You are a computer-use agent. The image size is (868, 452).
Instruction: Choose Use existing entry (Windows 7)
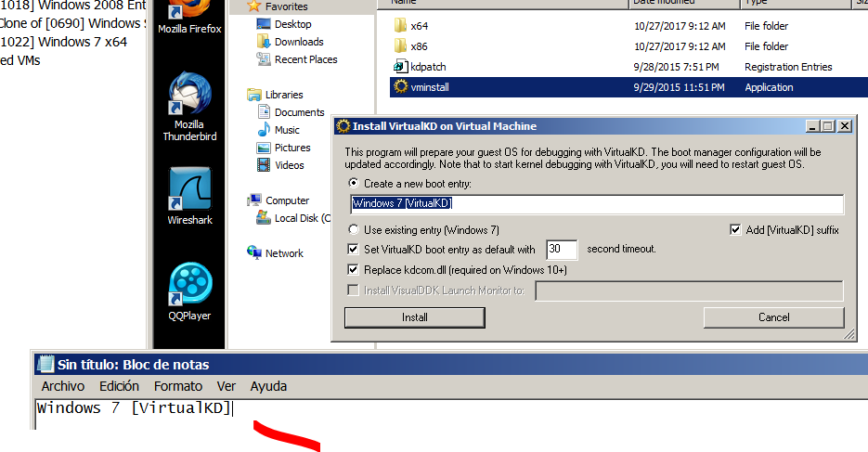point(353,229)
